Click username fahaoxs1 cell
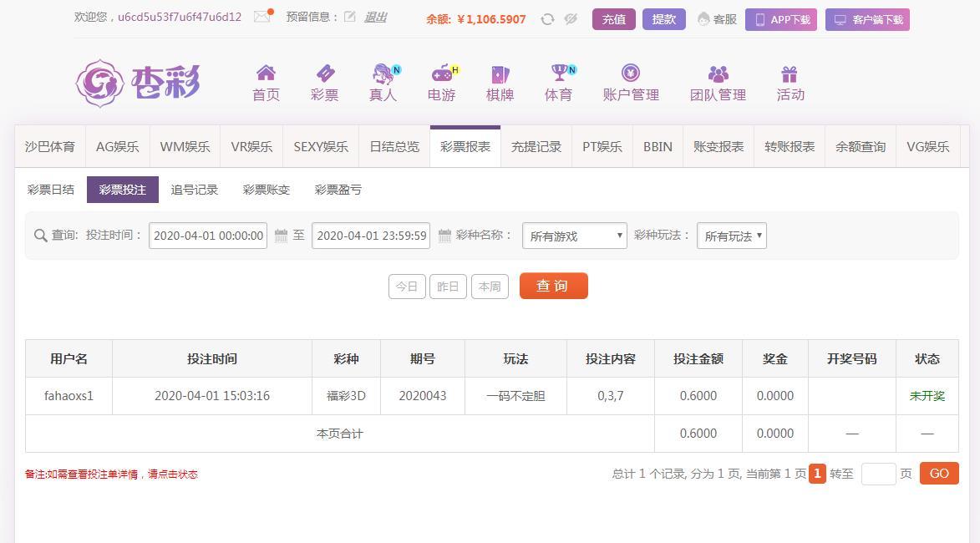 [69, 395]
